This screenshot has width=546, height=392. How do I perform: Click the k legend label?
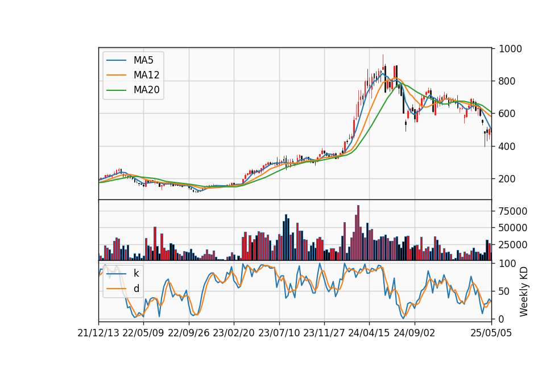[x=136, y=273]
